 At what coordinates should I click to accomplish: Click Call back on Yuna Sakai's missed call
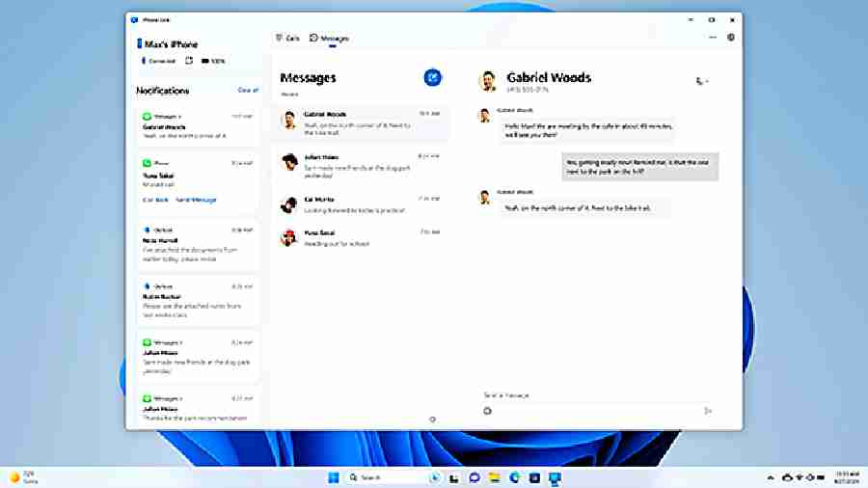(155, 200)
